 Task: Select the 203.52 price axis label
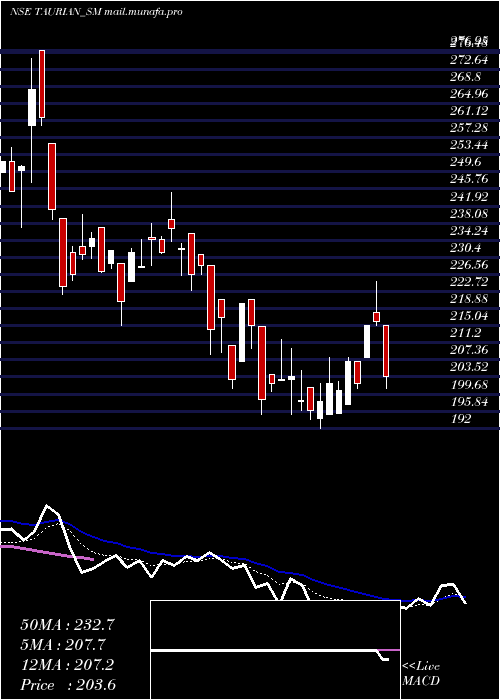point(469,367)
